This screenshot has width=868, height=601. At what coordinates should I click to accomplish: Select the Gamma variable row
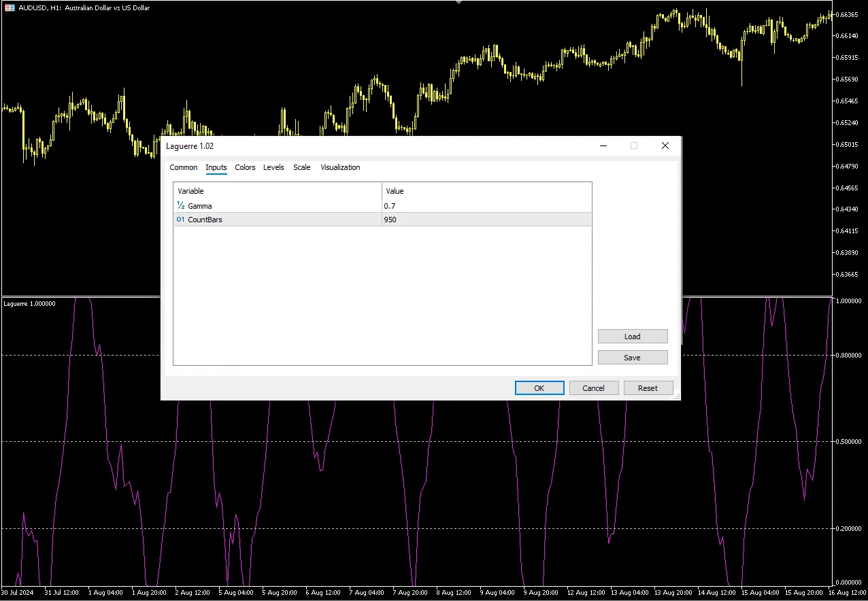tap(382, 205)
